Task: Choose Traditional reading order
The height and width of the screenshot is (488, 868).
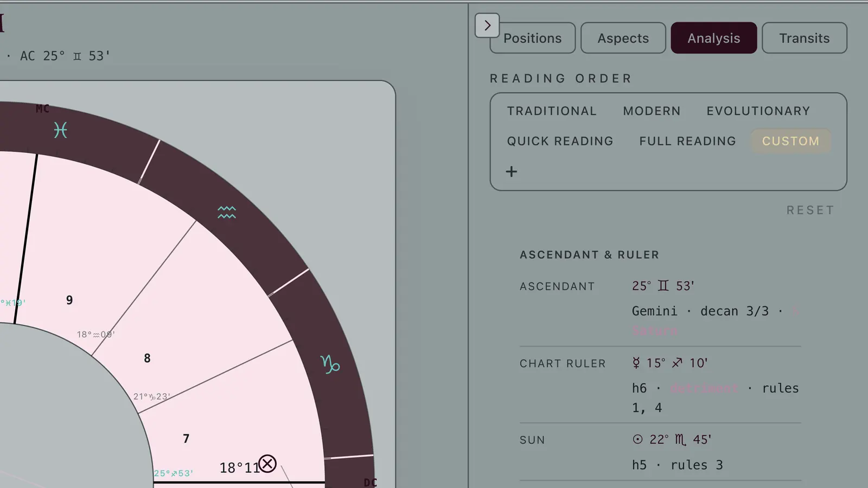Action: [x=552, y=111]
